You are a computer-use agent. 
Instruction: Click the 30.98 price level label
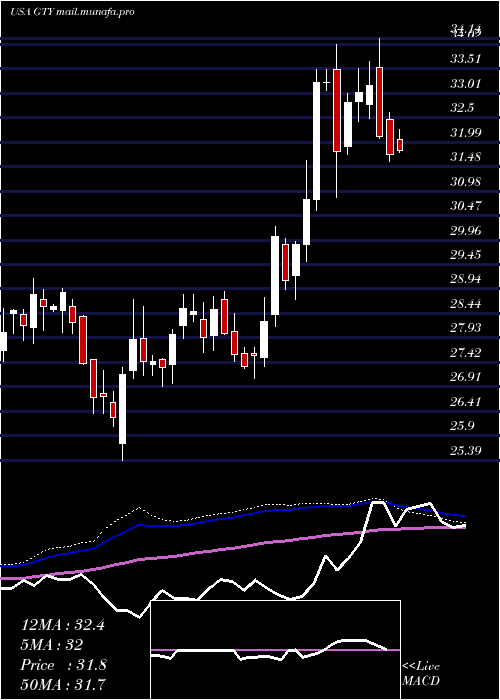coord(466,182)
